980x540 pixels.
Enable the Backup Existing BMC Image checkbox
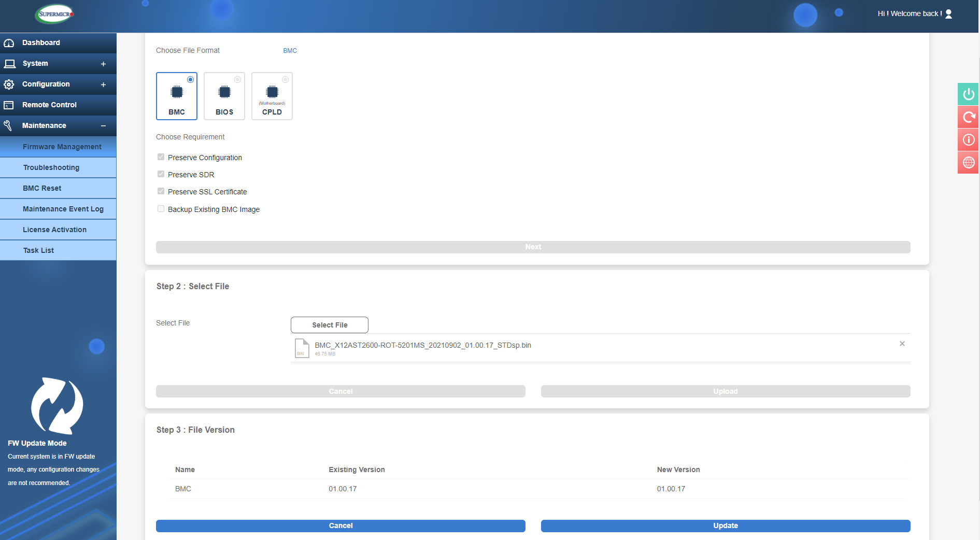[x=161, y=209]
